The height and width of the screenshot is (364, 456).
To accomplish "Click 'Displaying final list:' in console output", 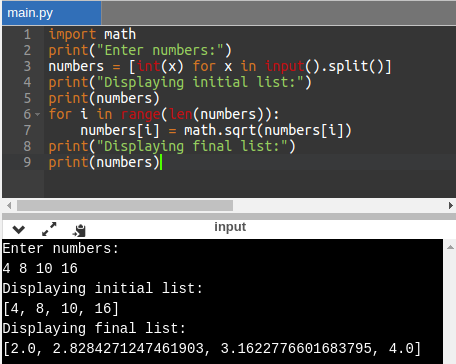I will click(x=94, y=329).
